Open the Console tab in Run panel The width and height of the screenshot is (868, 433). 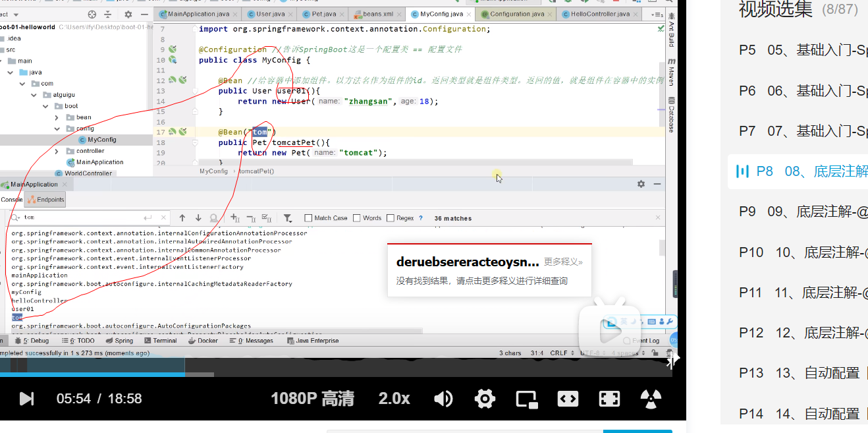click(11, 199)
